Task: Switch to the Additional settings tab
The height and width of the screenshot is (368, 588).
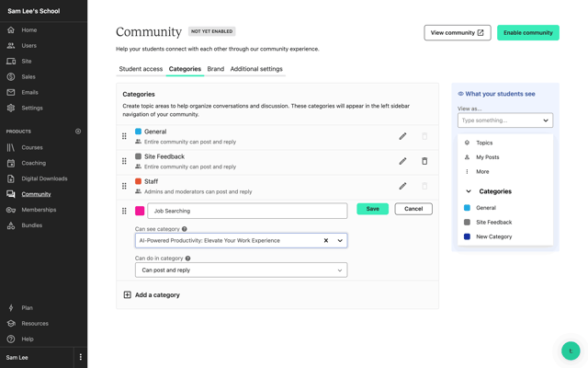Action: [x=256, y=69]
